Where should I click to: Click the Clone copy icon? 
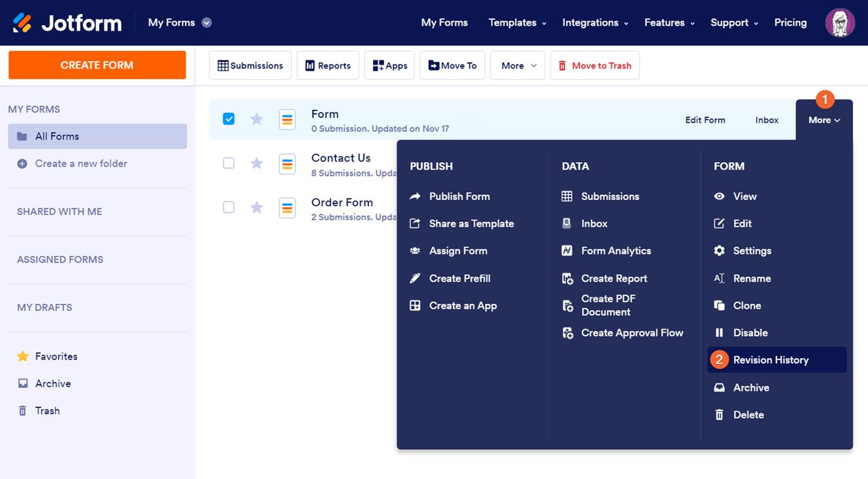719,305
